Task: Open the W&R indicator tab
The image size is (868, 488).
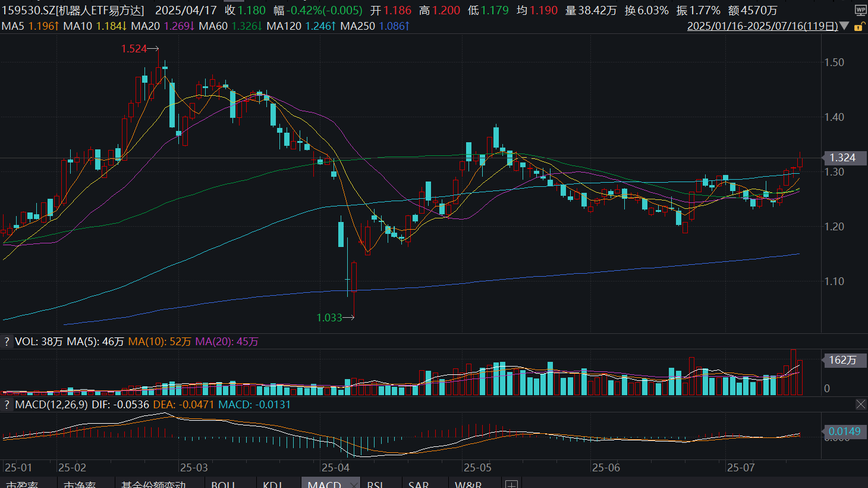Action: pyautogui.click(x=468, y=484)
